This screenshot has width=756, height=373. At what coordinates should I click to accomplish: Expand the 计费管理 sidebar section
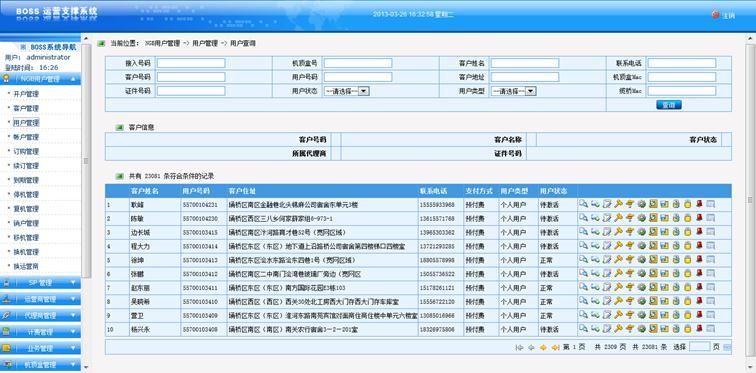point(40,332)
